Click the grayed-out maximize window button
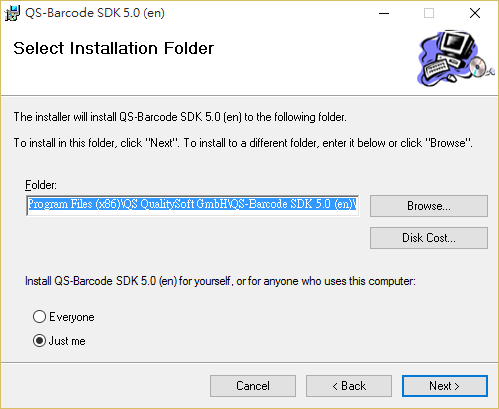This screenshot has width=499, height=409. (x=429, y=13)
